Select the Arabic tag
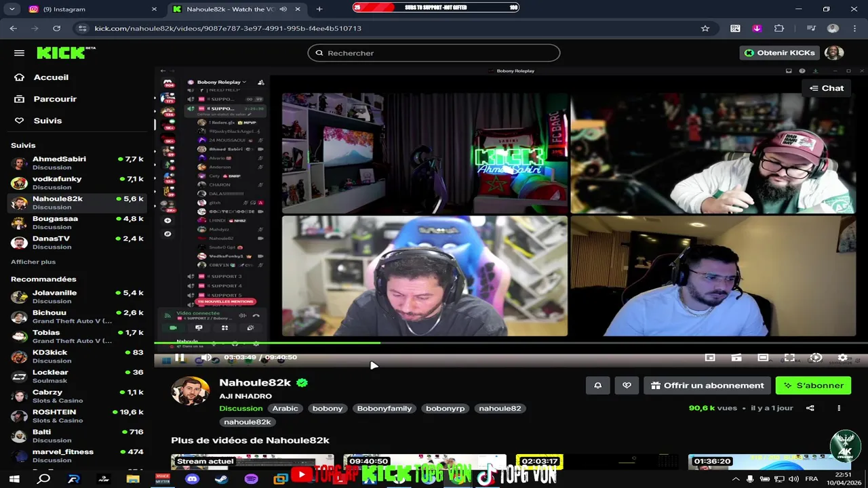This screenshot has width=868, height=488. click(285, 408)
